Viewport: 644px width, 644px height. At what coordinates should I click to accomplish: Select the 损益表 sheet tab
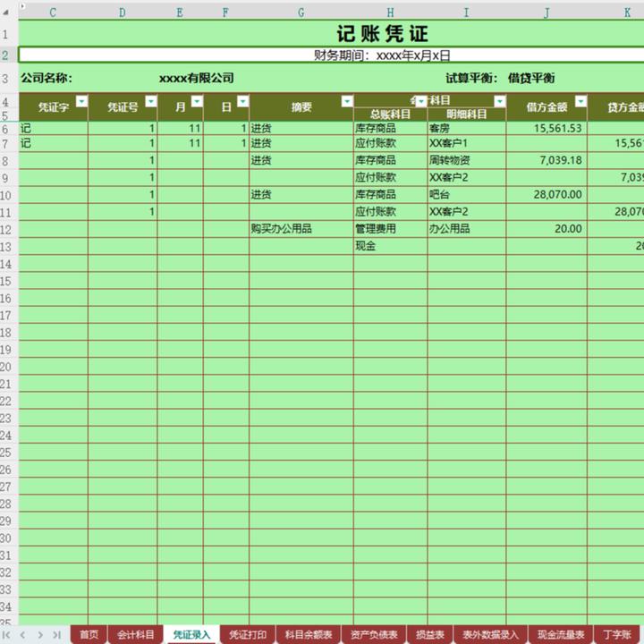coord(430,635)
